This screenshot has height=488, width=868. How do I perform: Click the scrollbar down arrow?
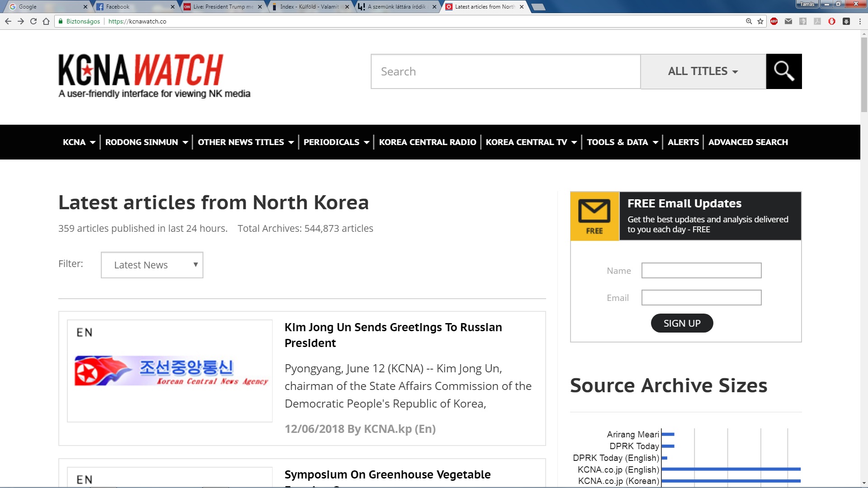(x=864, y=483)
